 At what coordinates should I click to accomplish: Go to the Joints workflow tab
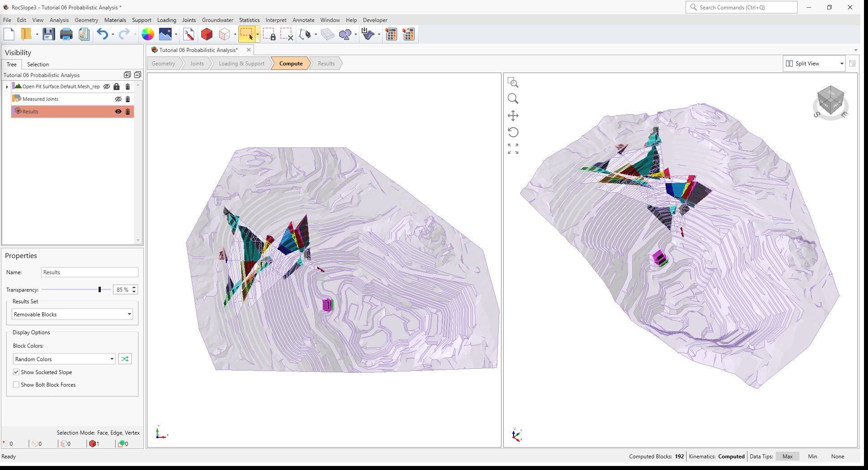tap(197, 64)
